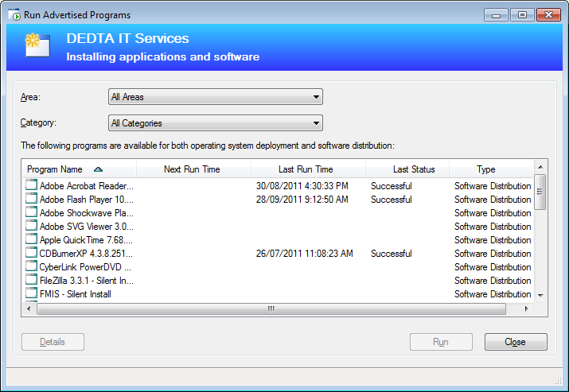This screenshot has height=392, width=569.
Task: Click the vertical scrollbar thumb
Action: point(540,192)
